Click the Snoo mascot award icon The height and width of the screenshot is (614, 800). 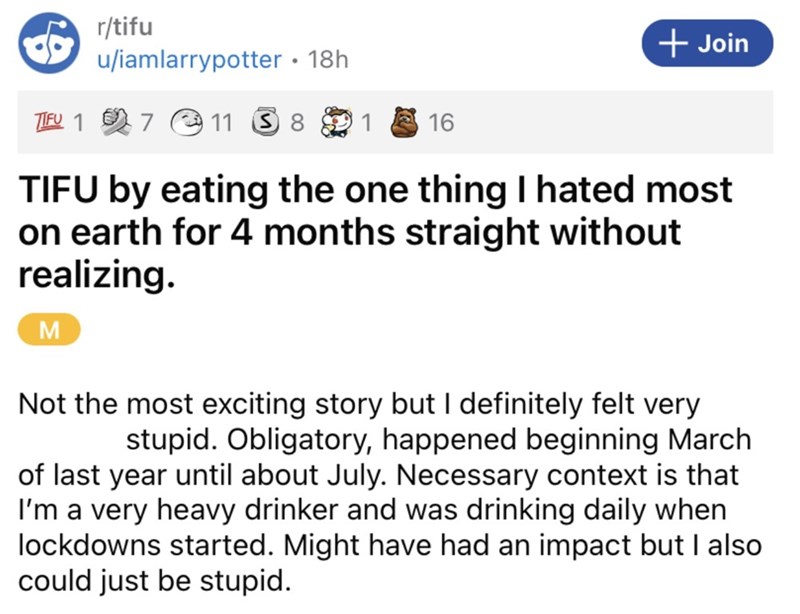339,123
